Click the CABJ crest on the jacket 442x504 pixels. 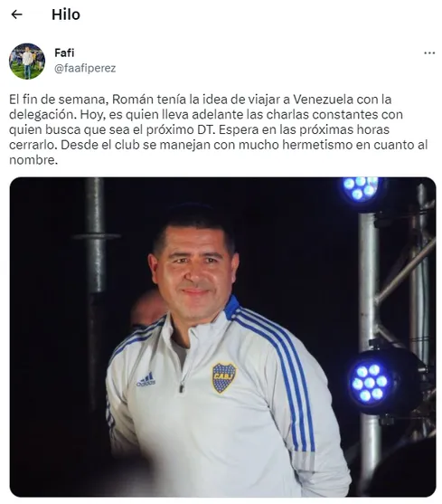click(x=224, y=377)
